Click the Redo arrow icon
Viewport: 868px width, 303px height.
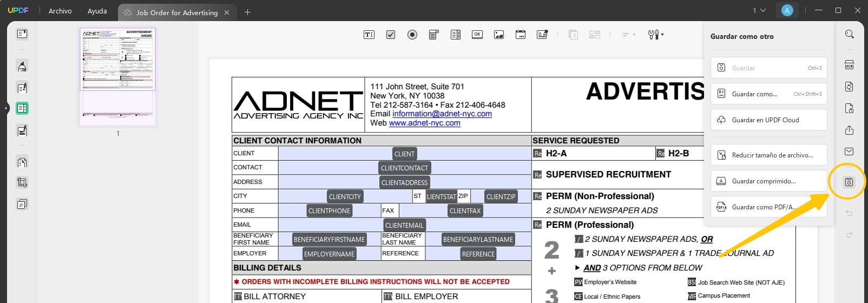coord(849,234)
